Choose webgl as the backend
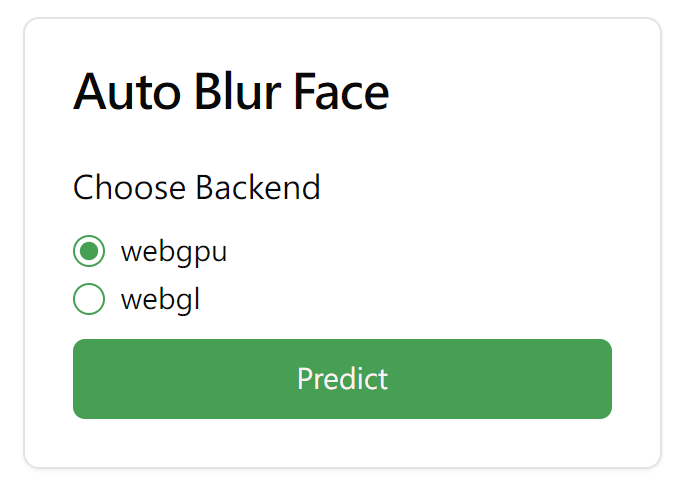This screenshot has width=684, height=489. point(89,299)
